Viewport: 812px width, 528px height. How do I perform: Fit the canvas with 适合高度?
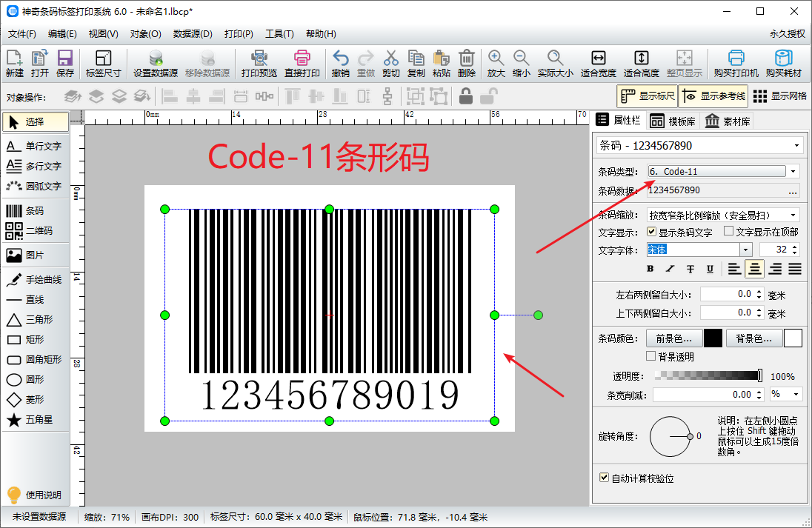(x=641, y=64)
